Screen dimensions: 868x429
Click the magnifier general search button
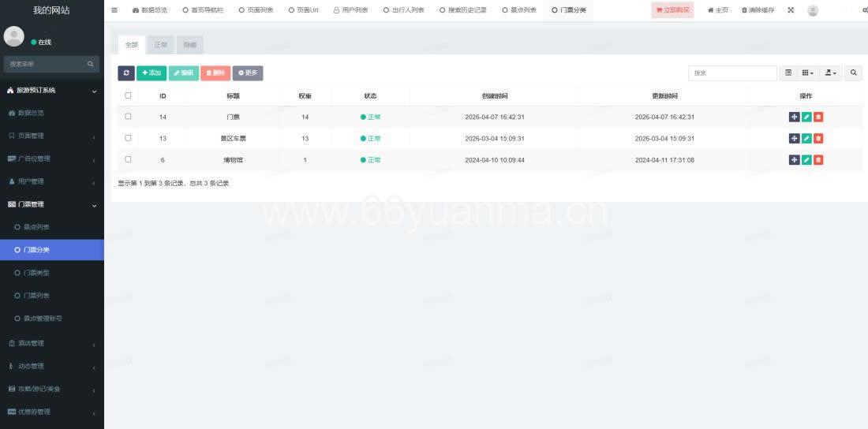(854, 73)
